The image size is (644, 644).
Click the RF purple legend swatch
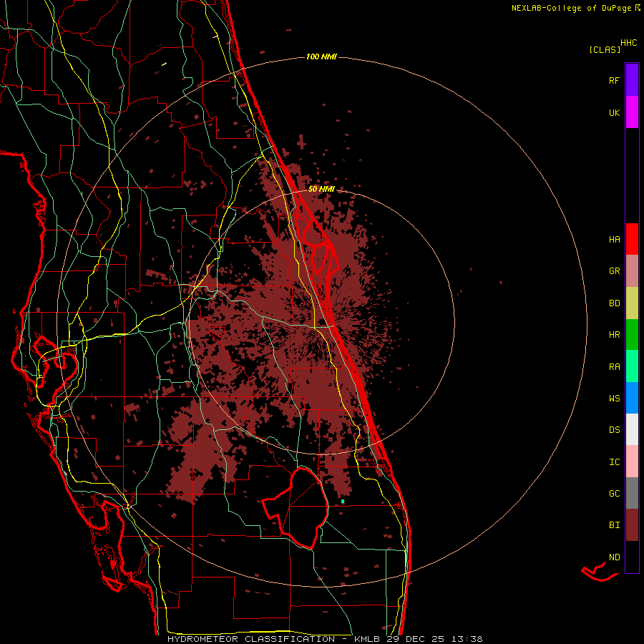[x=632, y=80]
